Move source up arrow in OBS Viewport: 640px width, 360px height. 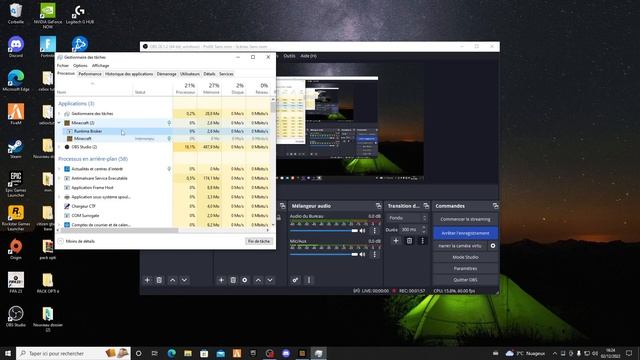(x=258, y=280)
